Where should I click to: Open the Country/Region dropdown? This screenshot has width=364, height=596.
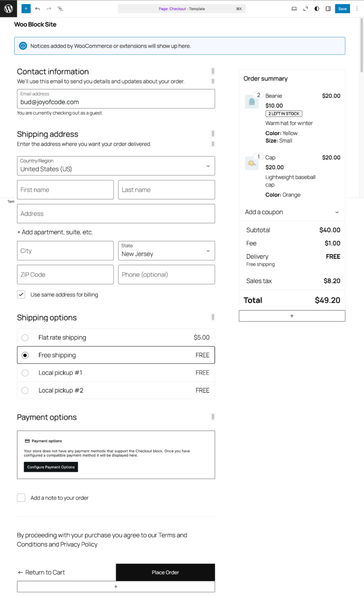116,166
